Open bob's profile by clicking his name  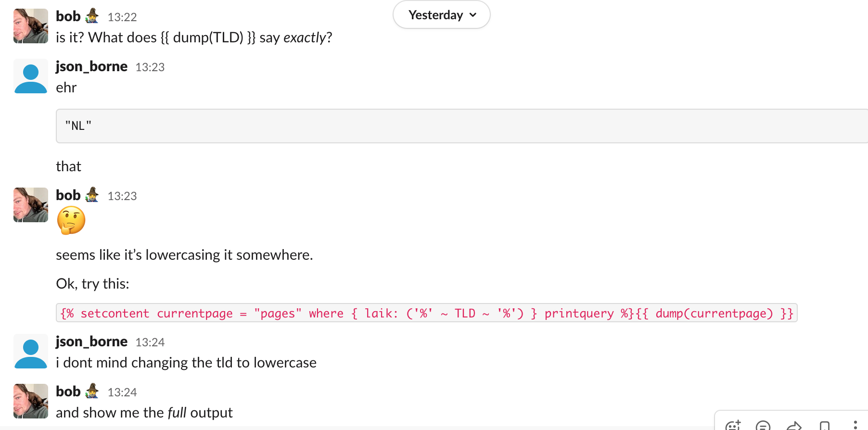click(68, 16)
